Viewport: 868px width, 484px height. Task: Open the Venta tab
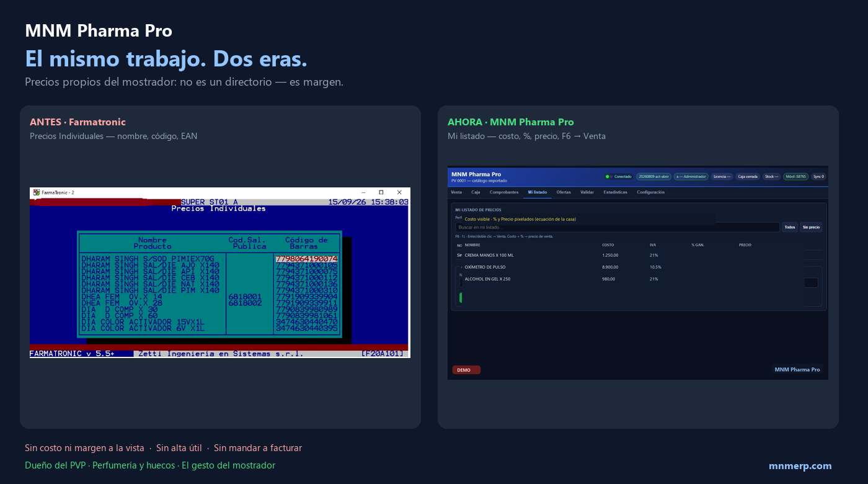456,192
